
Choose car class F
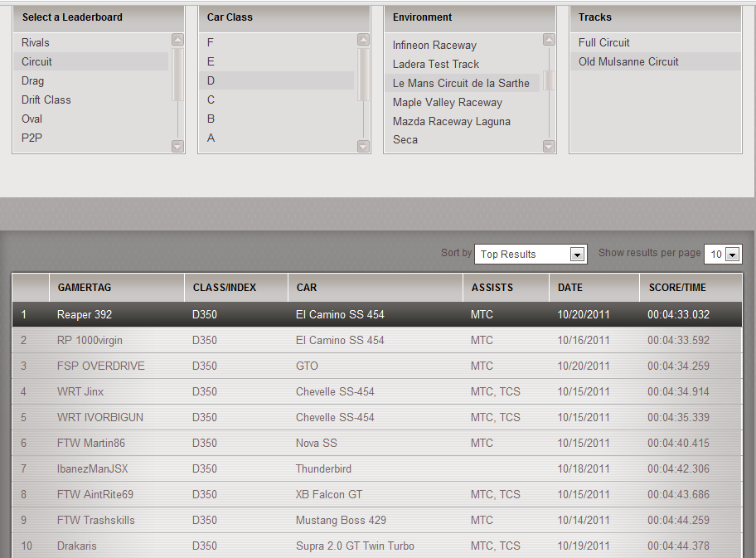coord(211,42)
